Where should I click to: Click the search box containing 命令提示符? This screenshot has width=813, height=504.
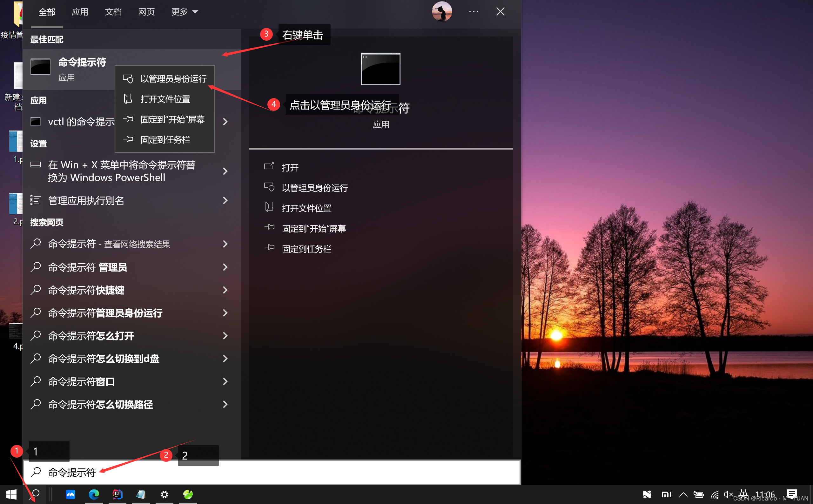(x=272, y=472)
